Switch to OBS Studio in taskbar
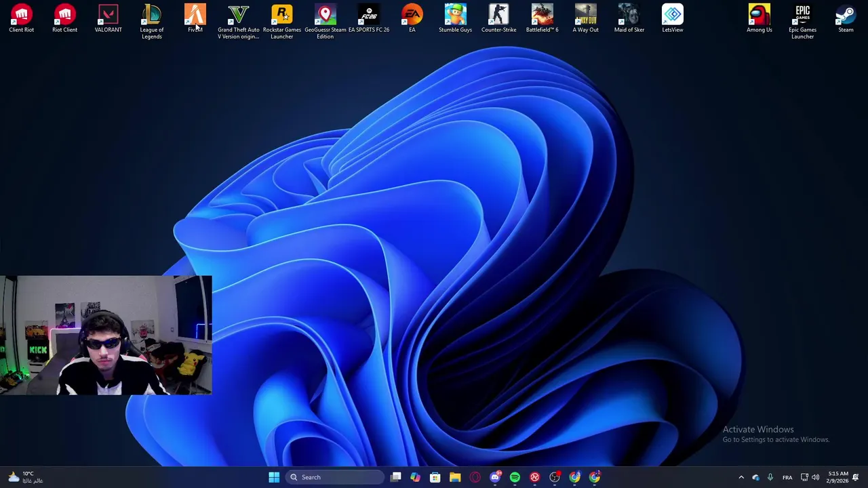 (x=555, y=477)
